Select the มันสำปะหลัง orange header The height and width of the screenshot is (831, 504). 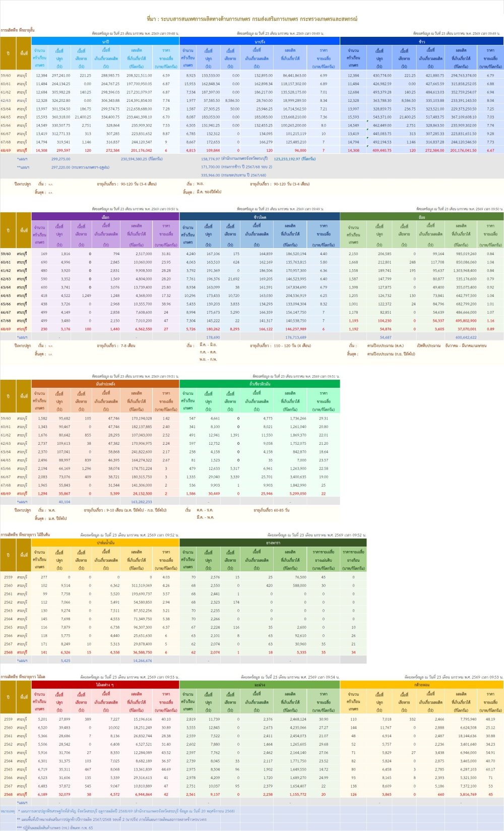105,384
